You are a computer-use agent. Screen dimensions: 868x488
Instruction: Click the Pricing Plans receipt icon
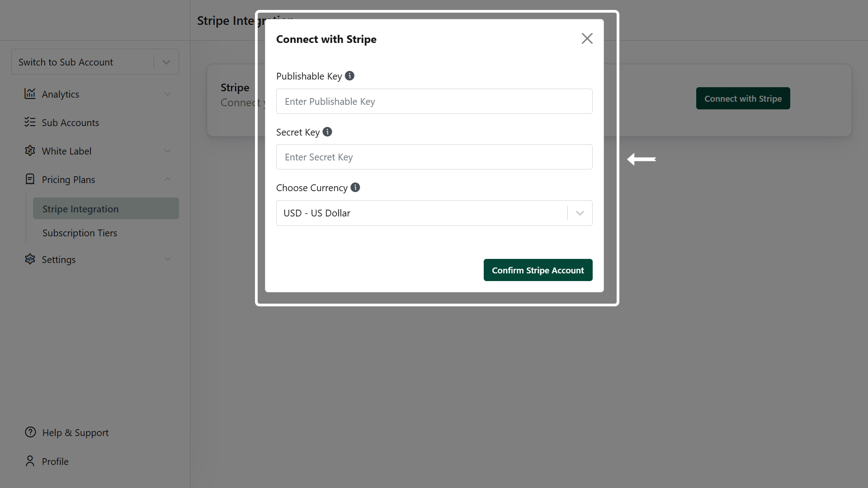[30, 179]
